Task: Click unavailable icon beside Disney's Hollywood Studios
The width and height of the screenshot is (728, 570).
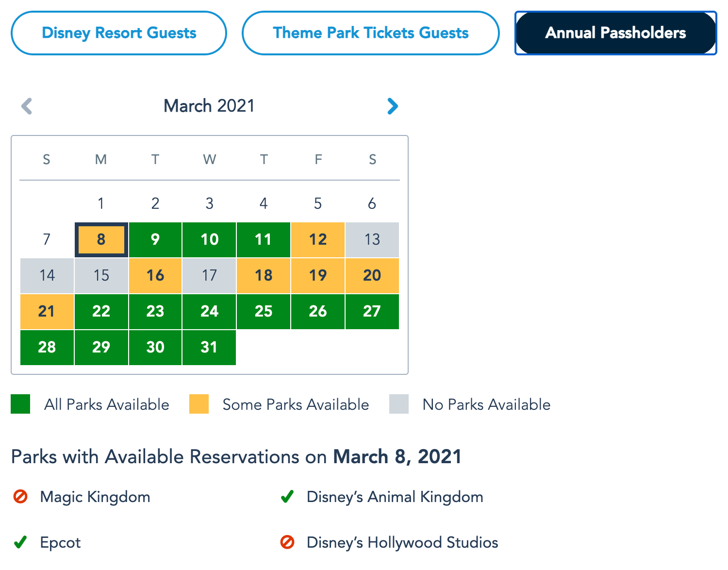Action: [287, 542]
